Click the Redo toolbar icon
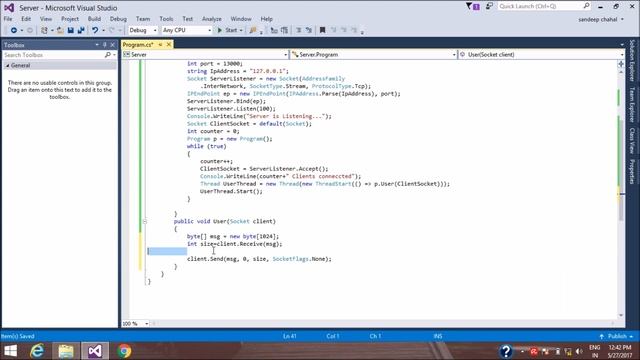 point(112,30)
